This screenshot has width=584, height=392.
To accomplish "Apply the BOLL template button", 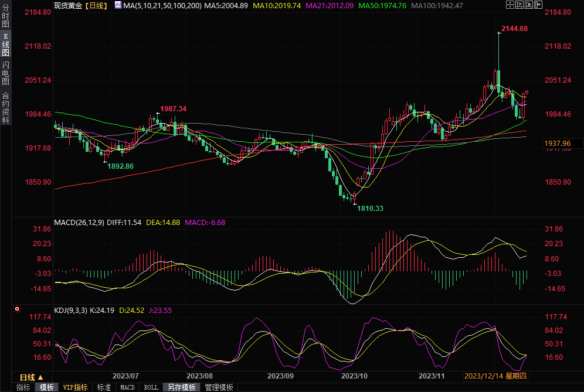I will point(151,387).
